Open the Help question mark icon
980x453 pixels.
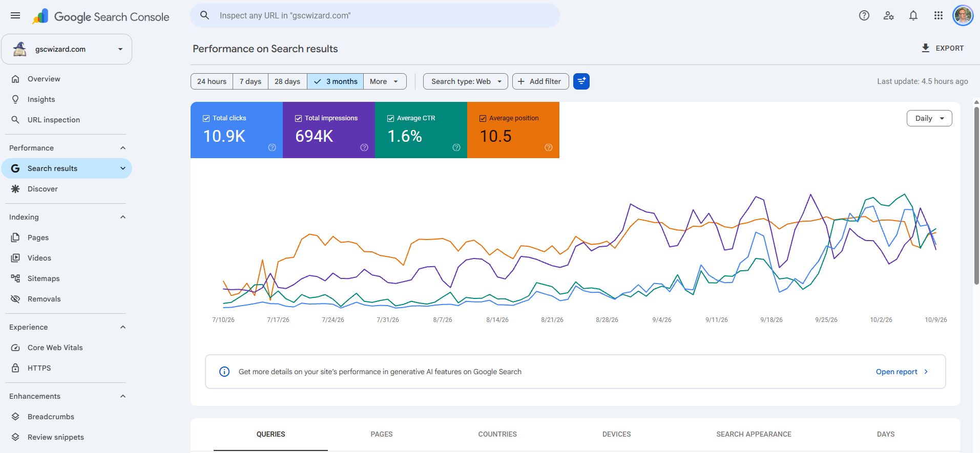coord(864,15)
